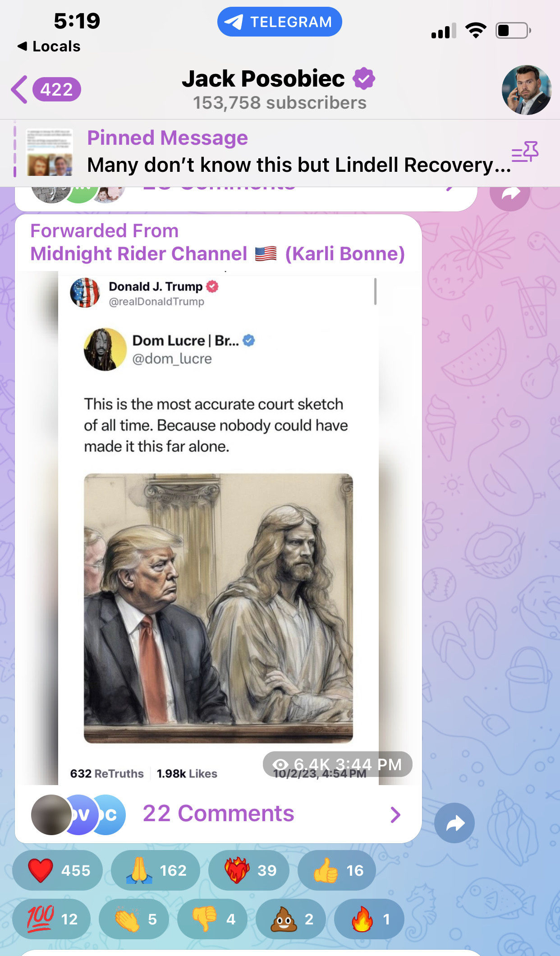Image resolution: width=560 pixels, height=956 pixels.
Task: Open Jack Posobiec channel profile picture
Action: point(526,90)
